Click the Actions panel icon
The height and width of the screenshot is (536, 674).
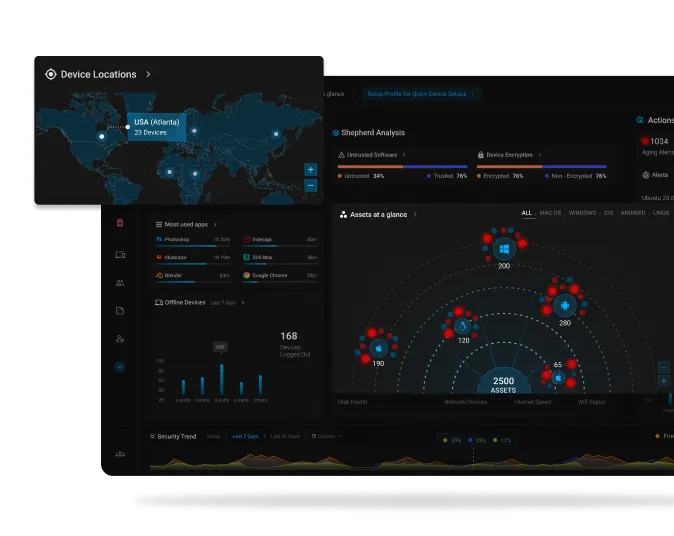pos(640,120)
